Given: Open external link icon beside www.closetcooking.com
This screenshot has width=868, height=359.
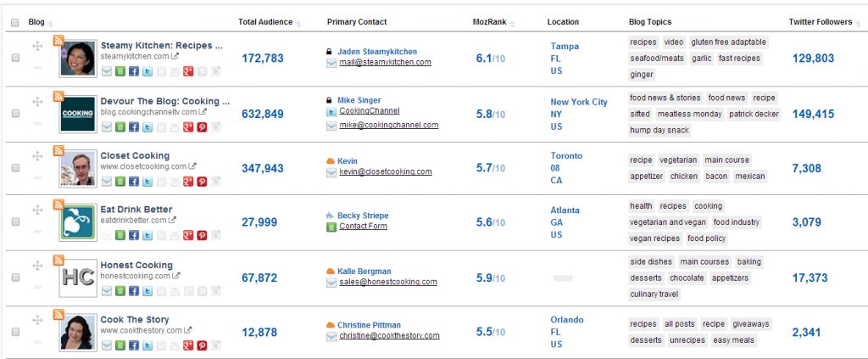Looking at the screenshot, I should [x=192, y=166].
